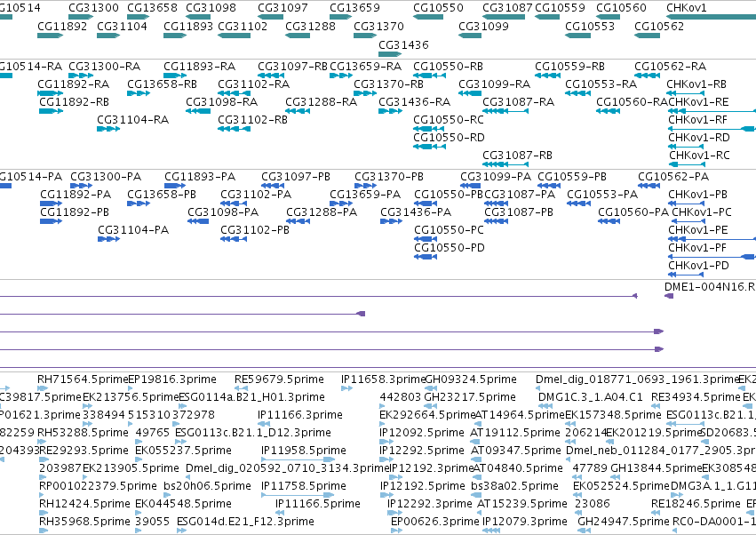756x535 pixels.
Task: Click transcript CG31097-RB
Action: click(292, 66)
